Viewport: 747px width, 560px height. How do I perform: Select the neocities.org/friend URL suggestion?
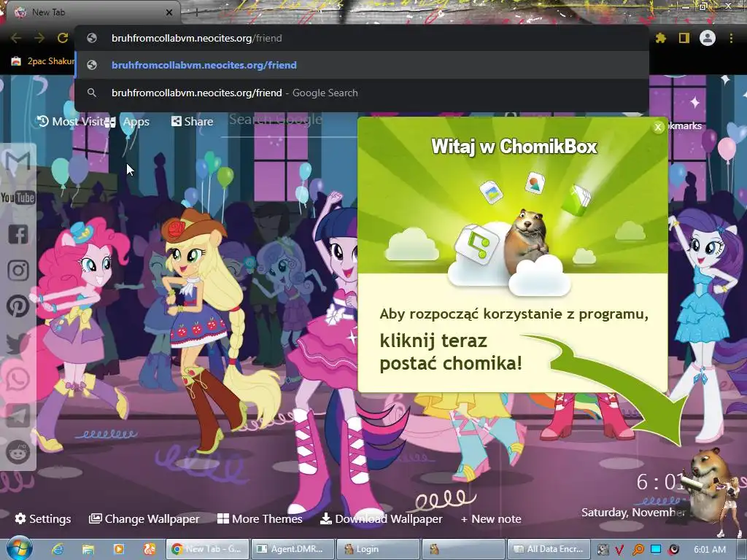(363, 65)
